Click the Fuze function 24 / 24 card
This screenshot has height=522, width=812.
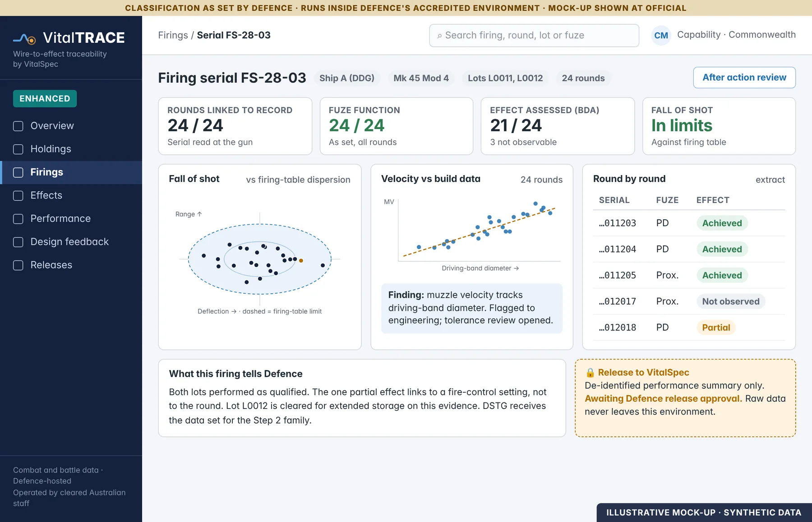(397, 126)
